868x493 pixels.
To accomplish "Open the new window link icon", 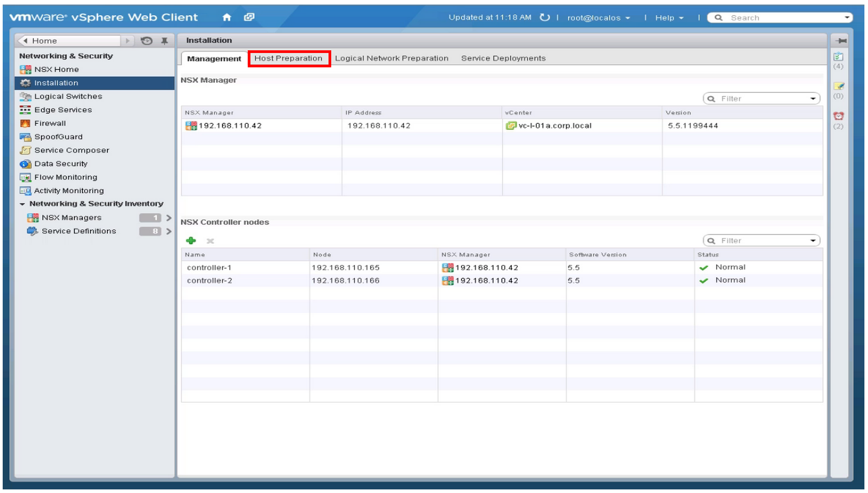I will pos(249,17).
